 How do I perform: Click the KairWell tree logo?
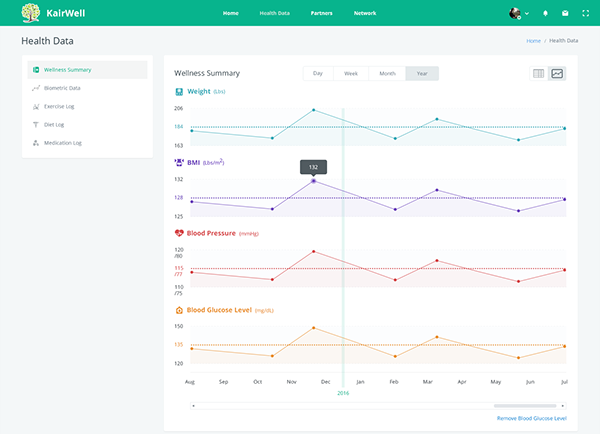31,13
